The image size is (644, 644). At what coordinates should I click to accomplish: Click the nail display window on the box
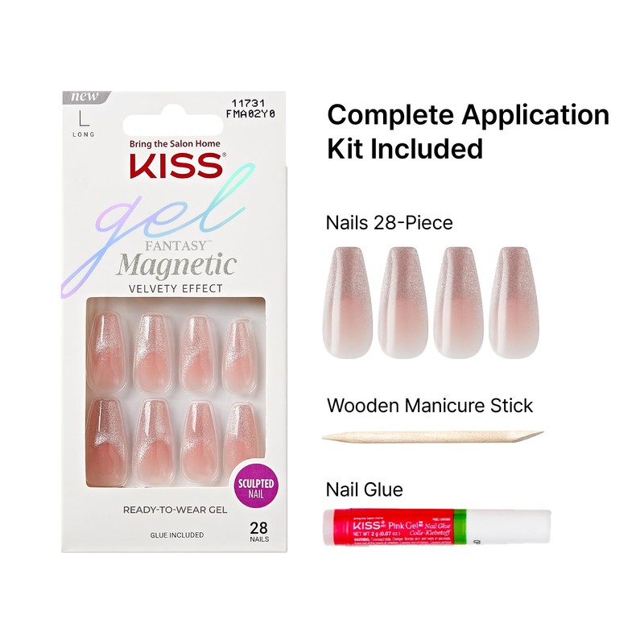coord(175,393)
